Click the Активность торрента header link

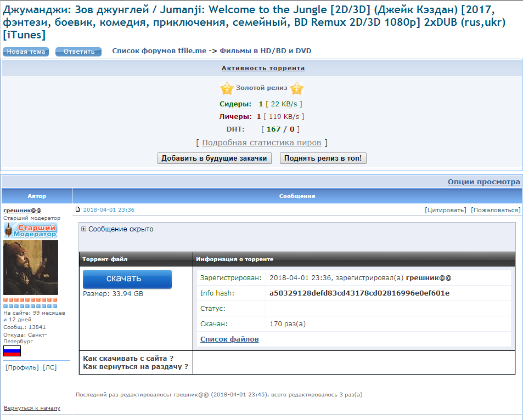pos(263,68)
